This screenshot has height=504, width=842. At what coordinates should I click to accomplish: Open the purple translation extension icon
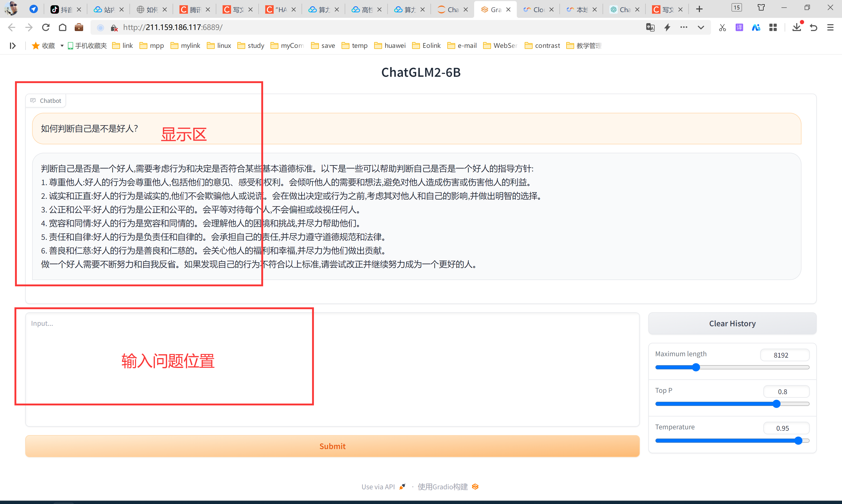pyautogui.click(x=739, y=27)
